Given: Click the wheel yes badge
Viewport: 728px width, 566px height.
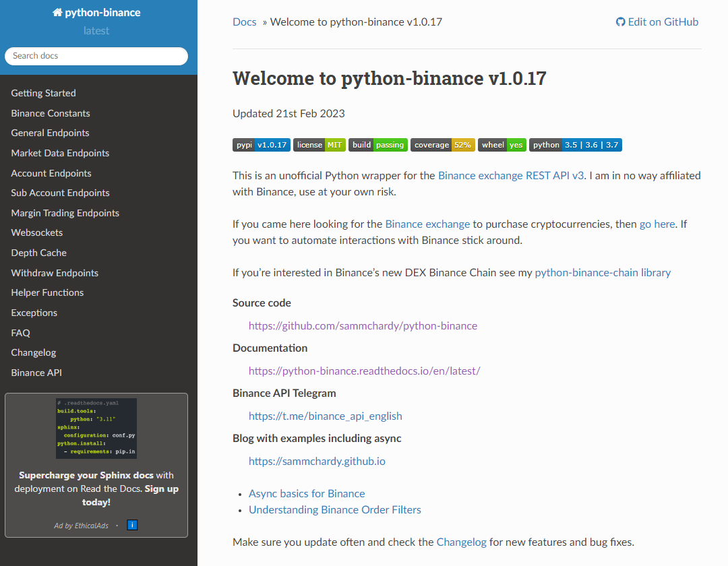Looking at the screenshot, I should coord(502,144).
